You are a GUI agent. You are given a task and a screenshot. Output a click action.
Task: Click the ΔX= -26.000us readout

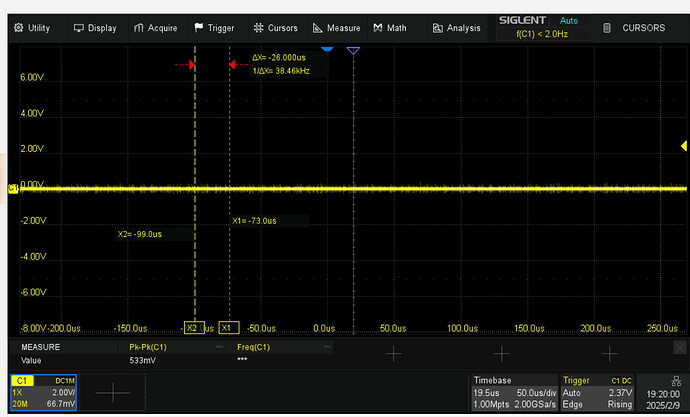tap(279, 58)
